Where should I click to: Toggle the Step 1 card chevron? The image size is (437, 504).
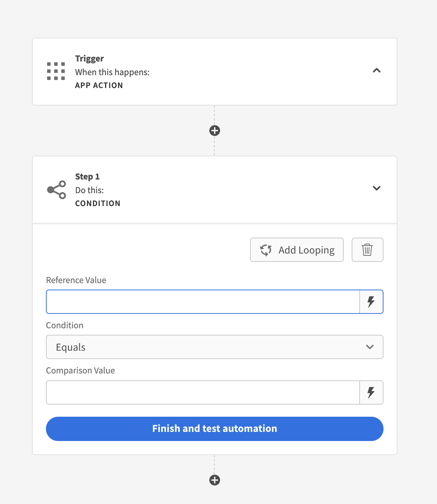click(x=376, y=188)
